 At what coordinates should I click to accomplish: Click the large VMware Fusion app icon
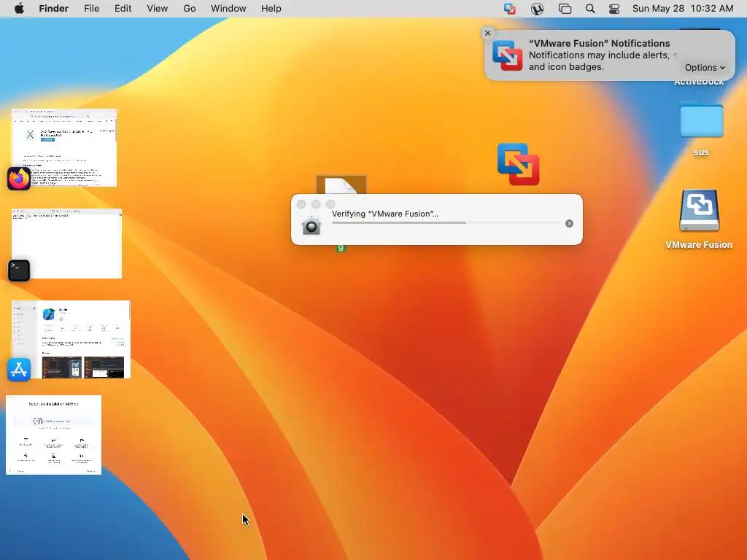[519, 164]
